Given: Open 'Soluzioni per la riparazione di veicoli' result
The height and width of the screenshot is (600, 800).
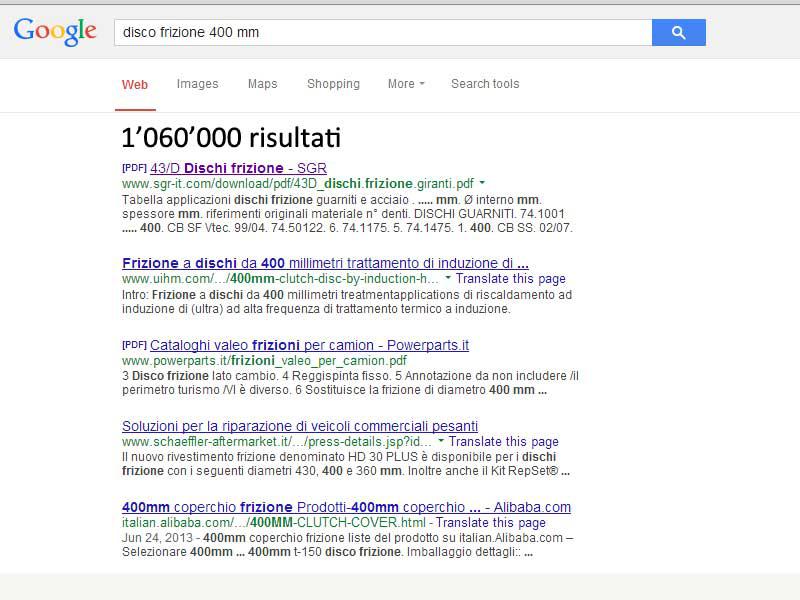Looking at the screenshot, I should pyautogui.click(x=300, y=426).
